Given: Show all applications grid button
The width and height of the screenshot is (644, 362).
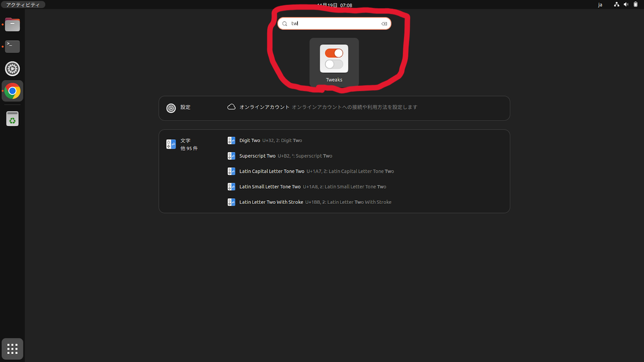Looking at the screenshot, I should [x=12, y=349].
